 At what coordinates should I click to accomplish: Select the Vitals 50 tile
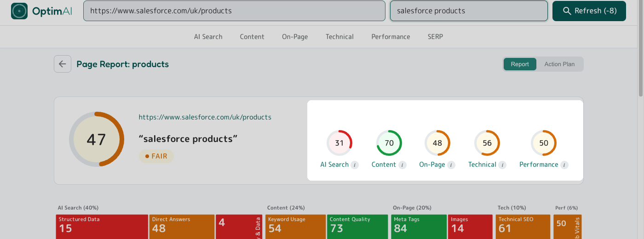pyautogui.click(x=568, y=227)
